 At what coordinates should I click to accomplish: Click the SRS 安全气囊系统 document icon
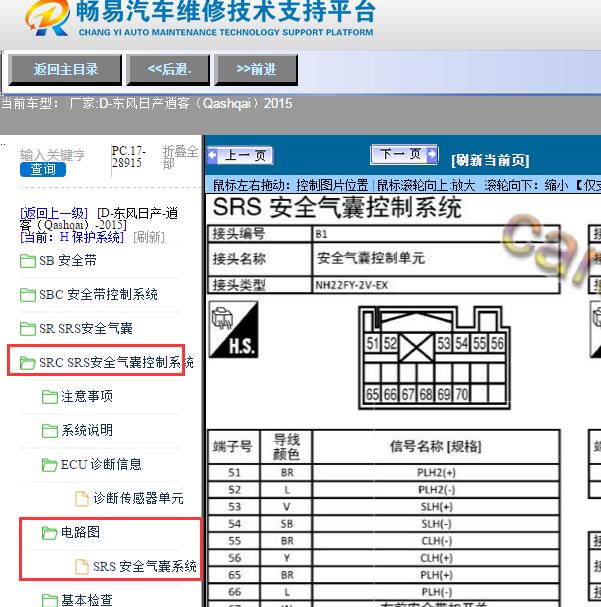[82, 567]
